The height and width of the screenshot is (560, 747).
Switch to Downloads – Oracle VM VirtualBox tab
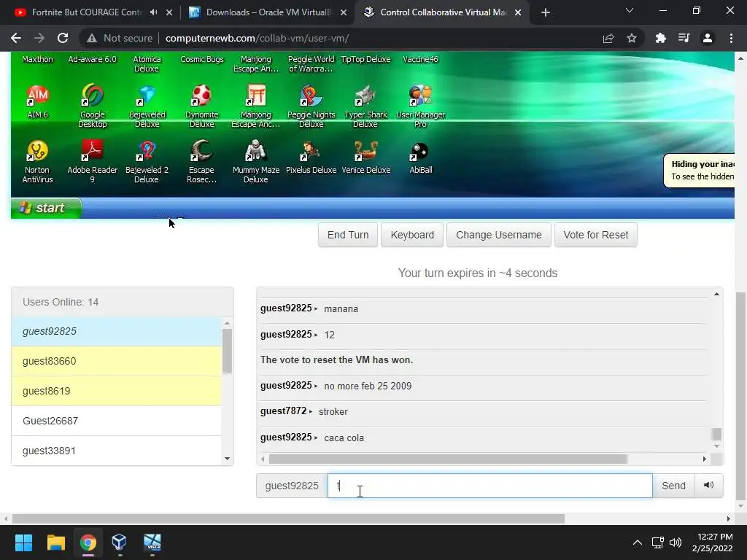coord(268,12)
